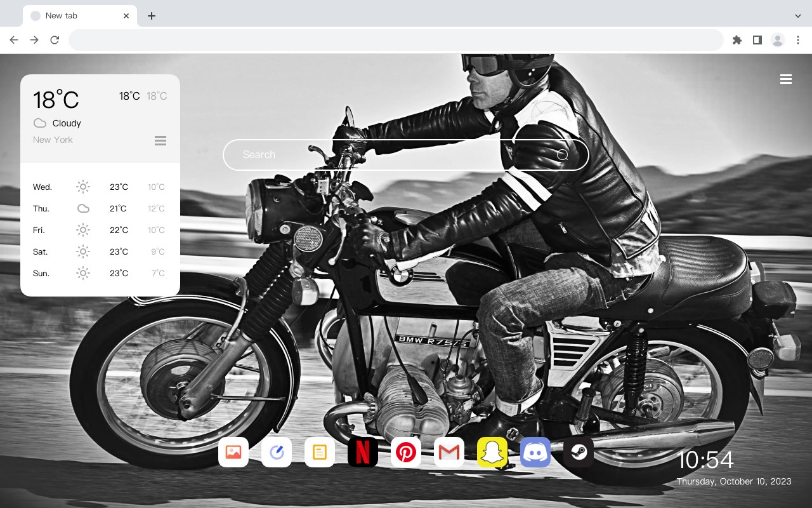Open the browser Extensions puzzle icon
The height and width of the screenshot is (508, 812).
click(x=737, y=40)
